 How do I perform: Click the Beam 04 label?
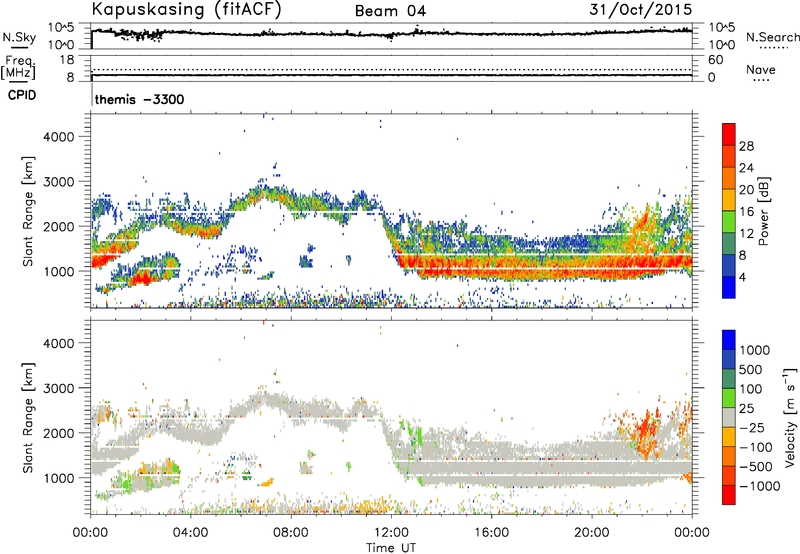pos(390,11)
